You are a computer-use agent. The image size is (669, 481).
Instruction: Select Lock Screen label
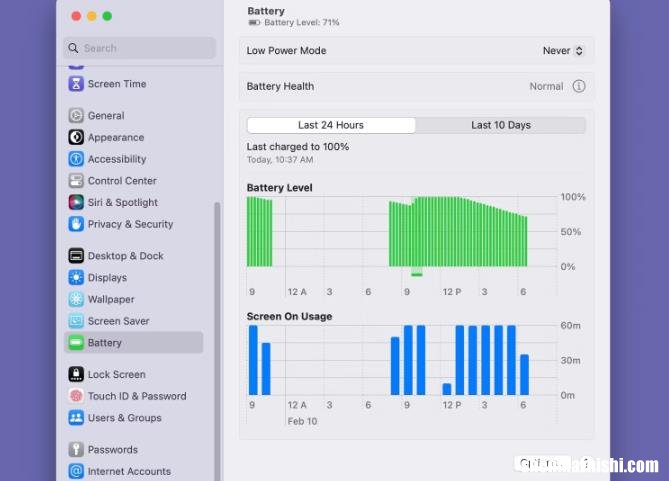(116, 374)
